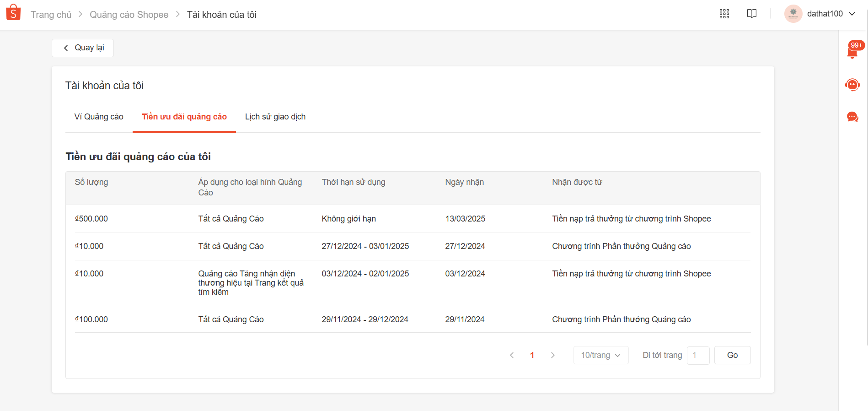
Task: Click the 29/11/2024 received date
Action: click(465, 319)
